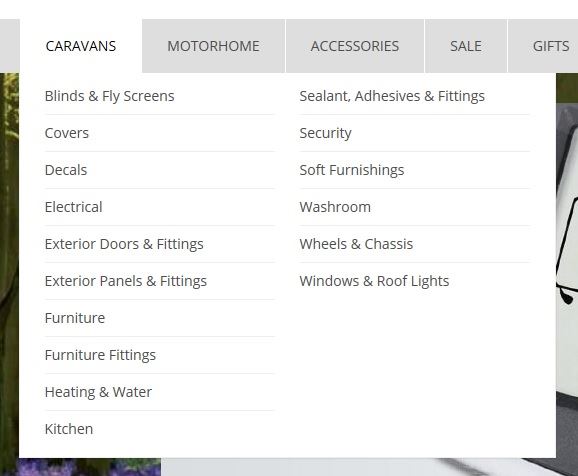Switch to the Motorhome tab
Screen dimensions: 578x476
[213, 46]
